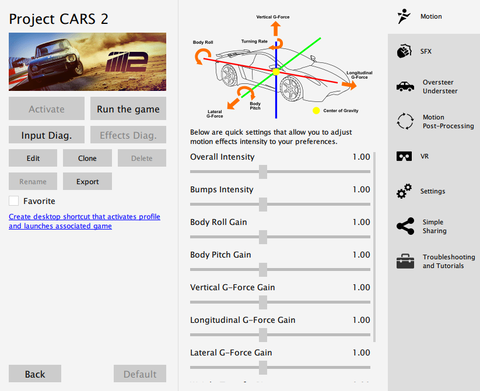
Task: Open the Motion tab label
Action: [431, 16]
